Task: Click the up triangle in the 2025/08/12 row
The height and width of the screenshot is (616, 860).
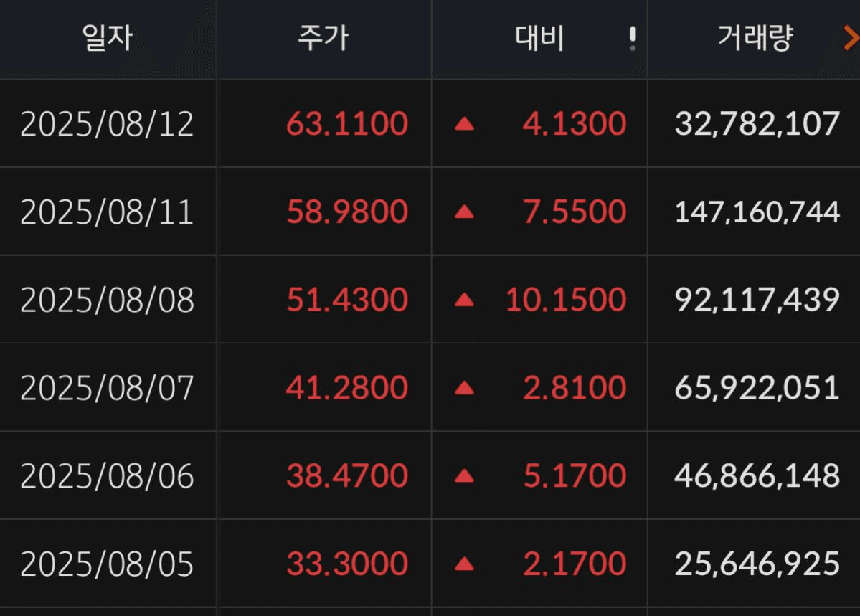Action: tap(464, 124)
